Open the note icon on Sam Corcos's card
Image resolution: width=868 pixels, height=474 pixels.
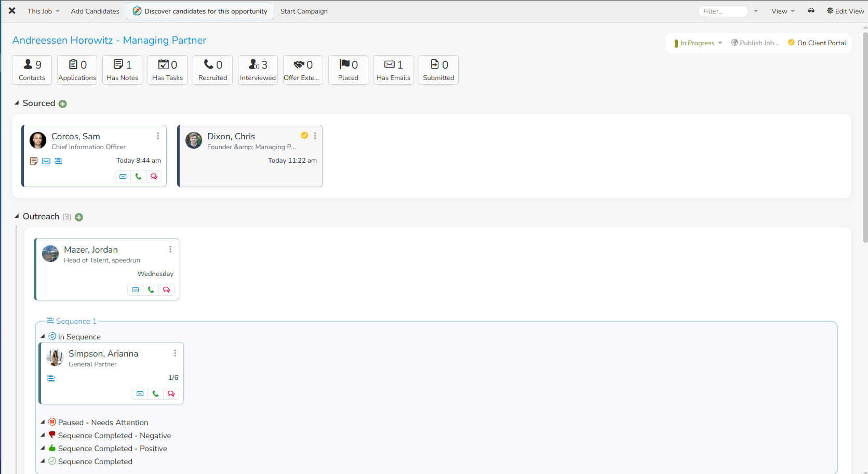coord(34,161)
